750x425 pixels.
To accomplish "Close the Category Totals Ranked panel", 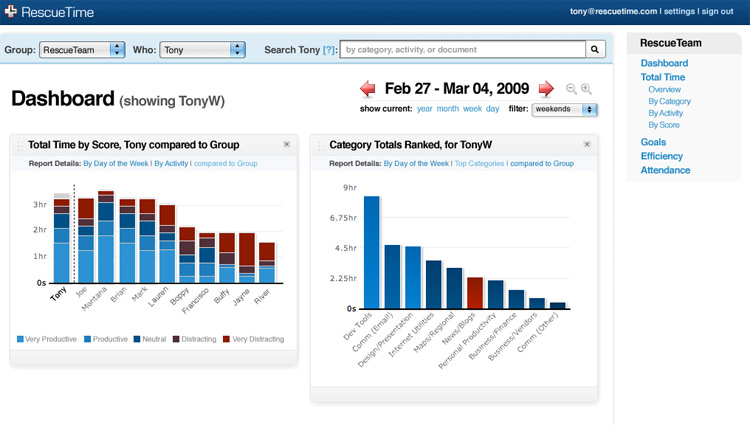I will [587, 144].
